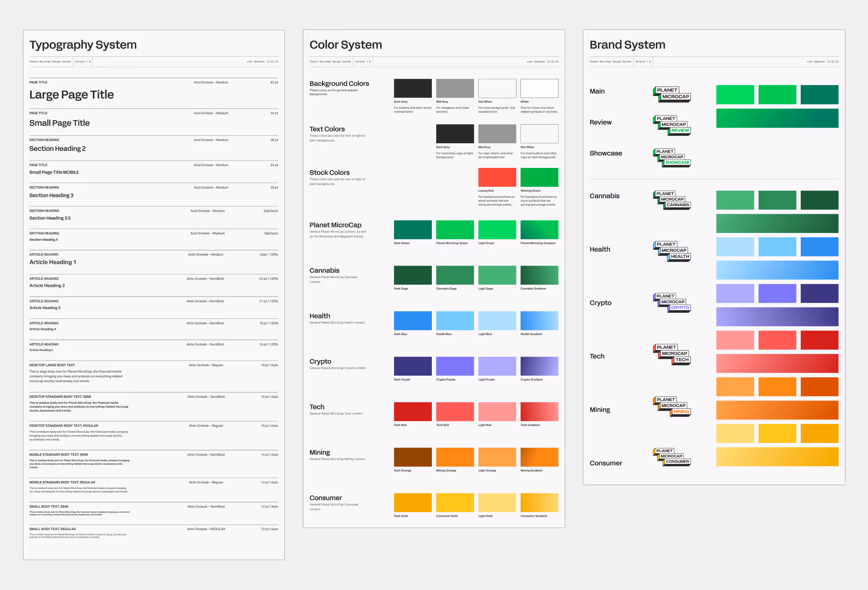Select the "62 pt" size value
The image size is (868, 590).
pos(274,82)
